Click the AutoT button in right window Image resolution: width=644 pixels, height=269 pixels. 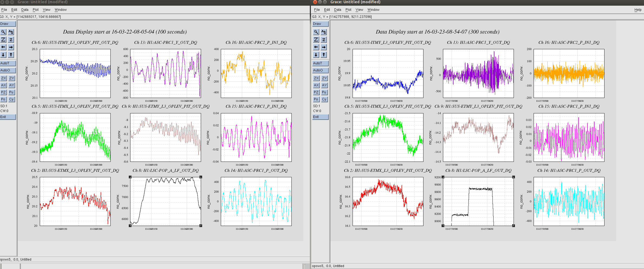coord(321,63)
